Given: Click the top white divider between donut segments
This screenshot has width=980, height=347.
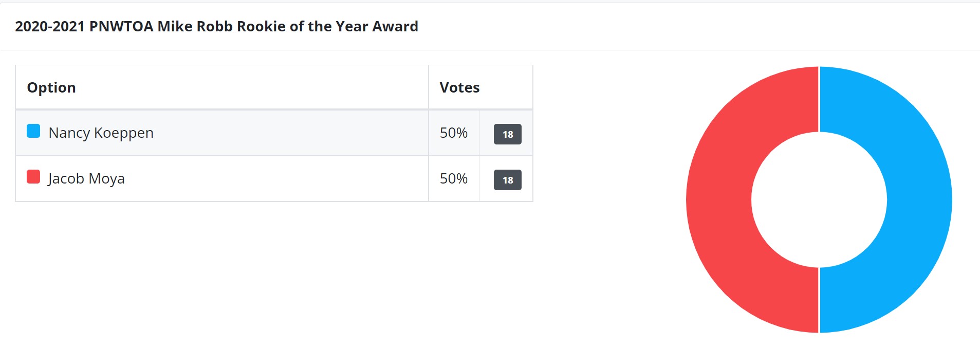Looking at the screenshot, I should click(819, 99).
